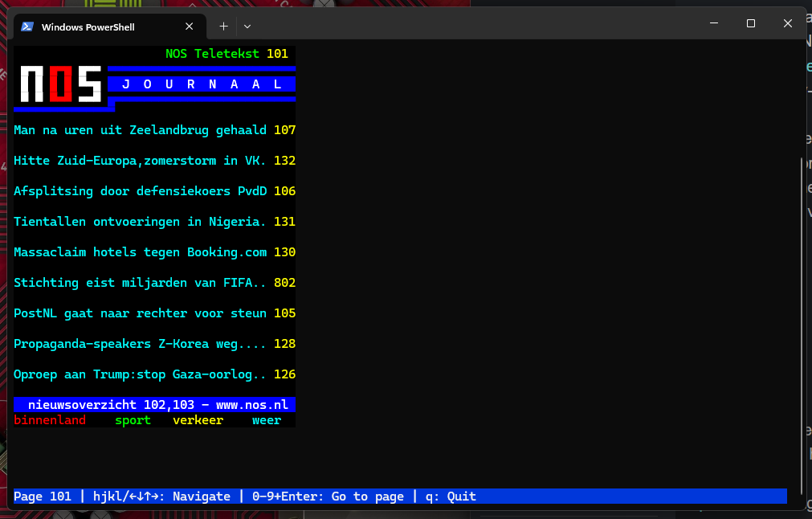Viewport: 812px width, 519px height.
Task: Click 'hjkl/←↓↑→: Navigate' status hint
Action: pyautogui.click(x=161, y=497)
